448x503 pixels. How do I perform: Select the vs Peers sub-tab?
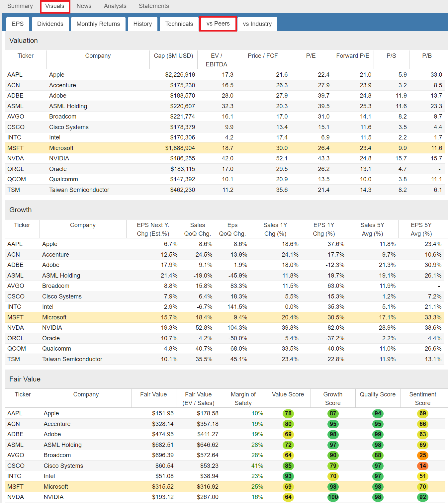(x=218, y=24)
